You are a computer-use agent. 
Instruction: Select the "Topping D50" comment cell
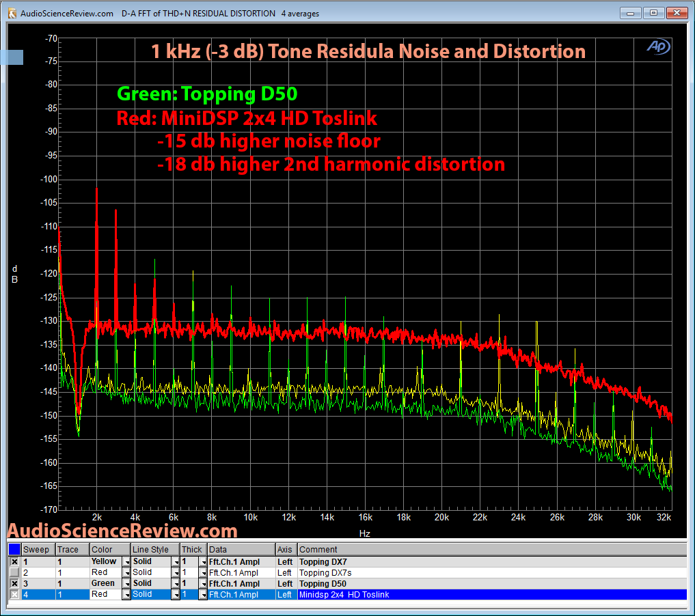click(492, 584)
